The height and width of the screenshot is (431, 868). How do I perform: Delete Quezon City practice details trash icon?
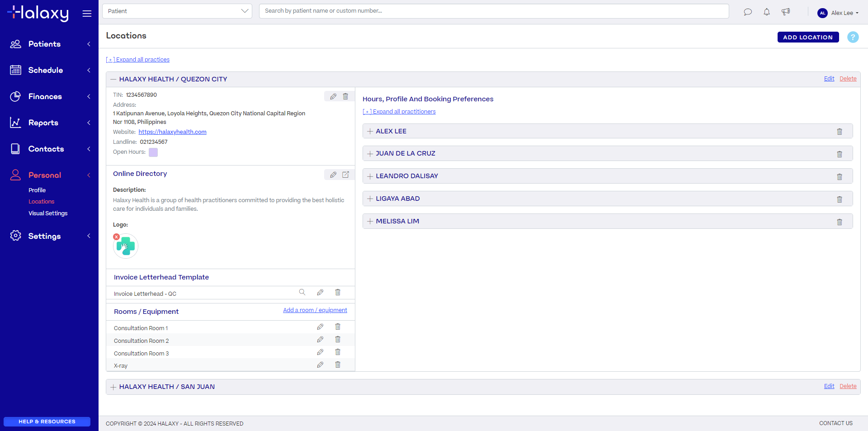345,96
